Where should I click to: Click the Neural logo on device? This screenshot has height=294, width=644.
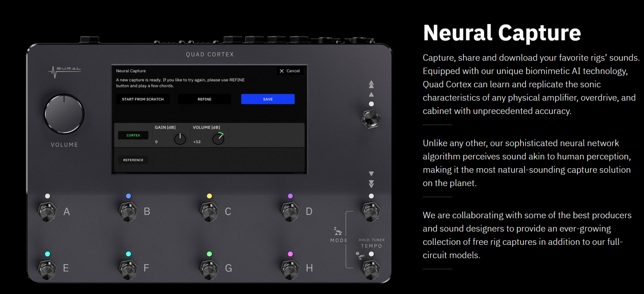pyautogui.click(x=64, y=71)
